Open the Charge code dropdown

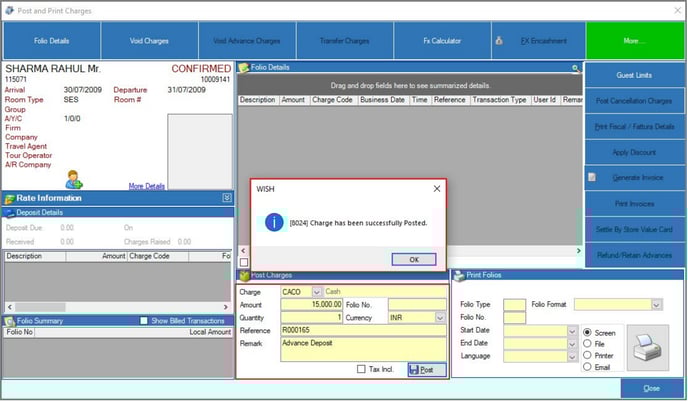click(317, 292)
